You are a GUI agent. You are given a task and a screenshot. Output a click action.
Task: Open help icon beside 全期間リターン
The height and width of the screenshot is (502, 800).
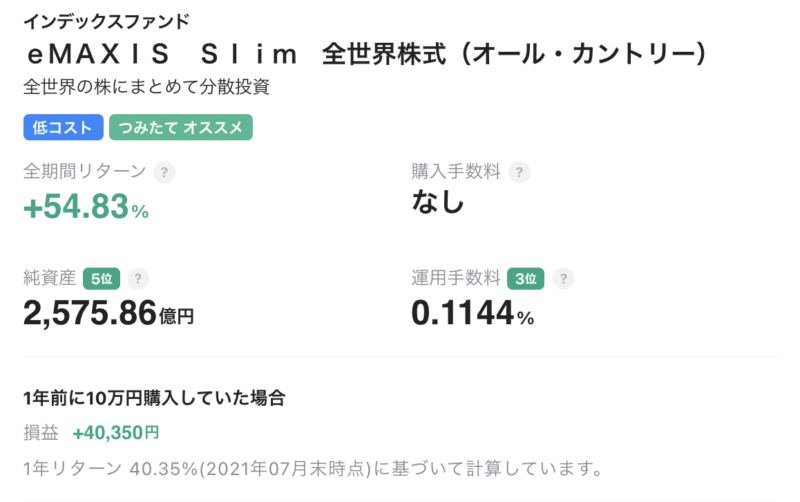pyautogui.click(x=164, y=172)
